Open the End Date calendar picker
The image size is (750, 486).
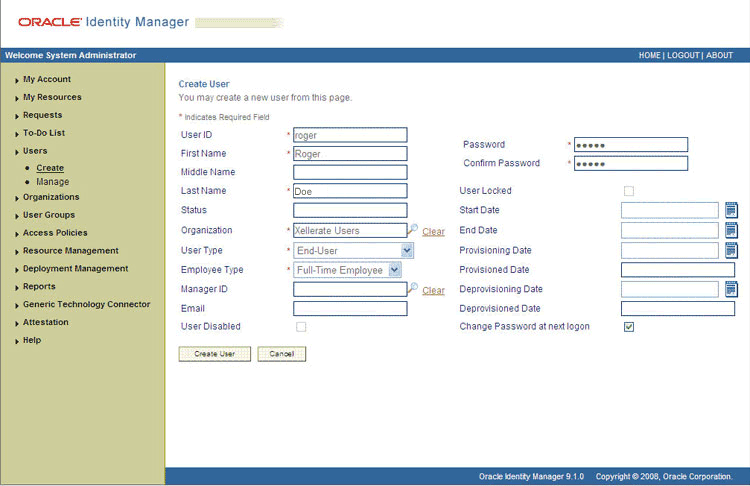click(731, 230)
